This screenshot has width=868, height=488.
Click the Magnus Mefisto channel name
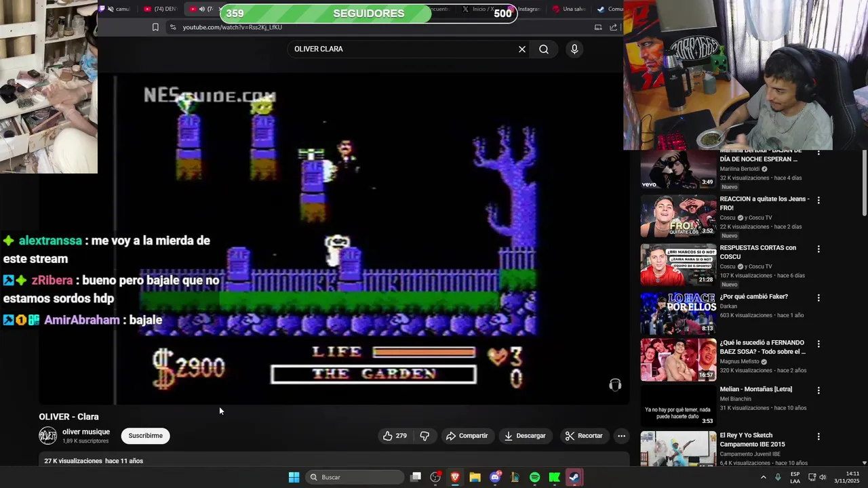(x=739, y=361)
